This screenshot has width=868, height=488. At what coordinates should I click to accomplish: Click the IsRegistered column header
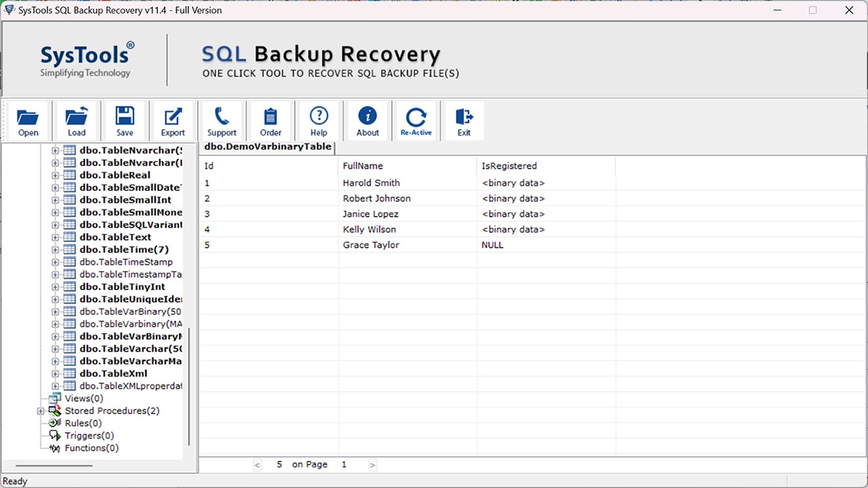click(547, 166)
